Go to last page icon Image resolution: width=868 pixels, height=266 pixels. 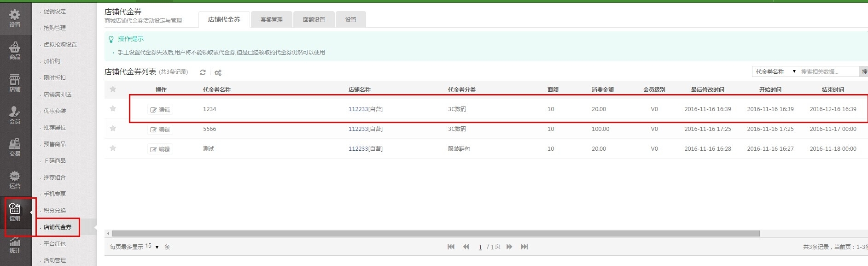tap(524, 247)
